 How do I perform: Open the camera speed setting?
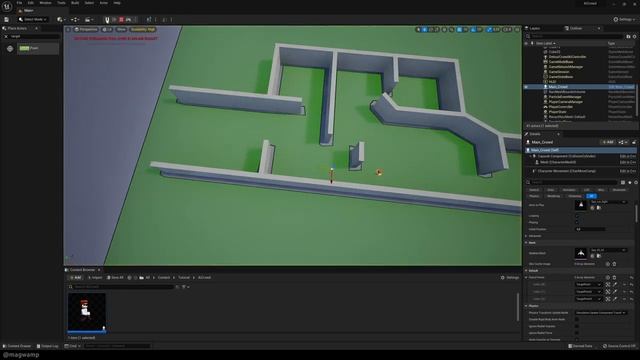[507, 29]
